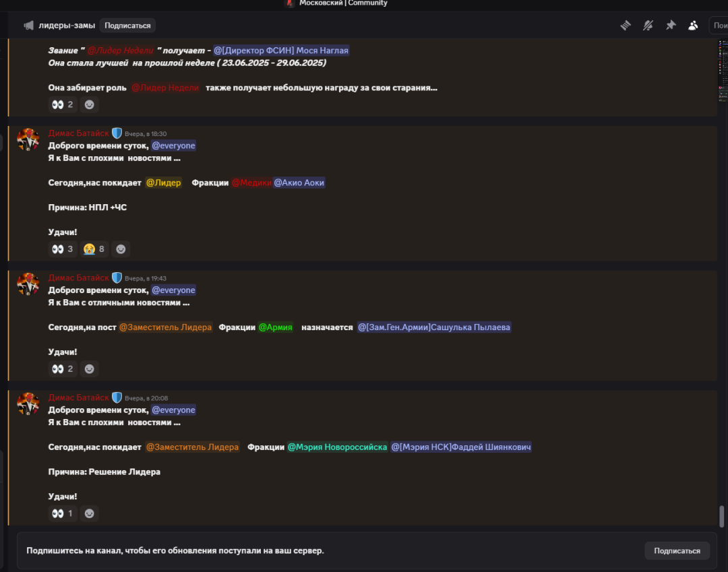Click the @Мэрия Новороссийска role mention
728x572 pixels.
[337, 447]
